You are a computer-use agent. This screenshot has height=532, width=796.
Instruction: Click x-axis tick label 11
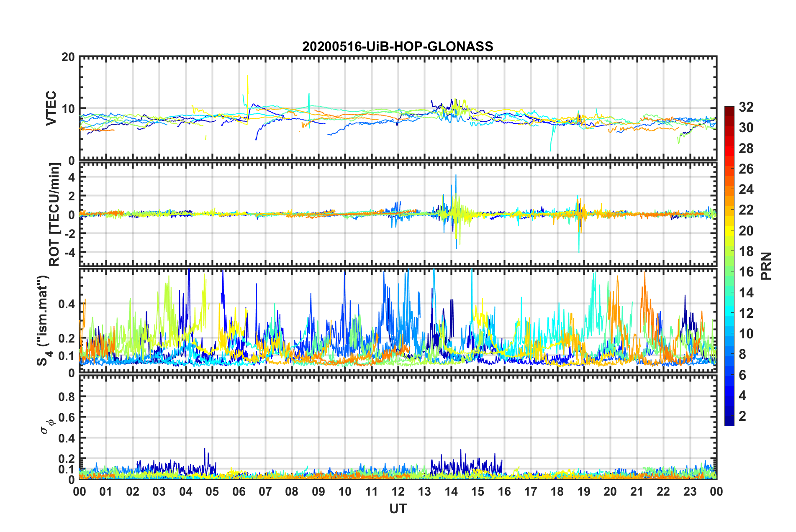[x=372, y=491]
